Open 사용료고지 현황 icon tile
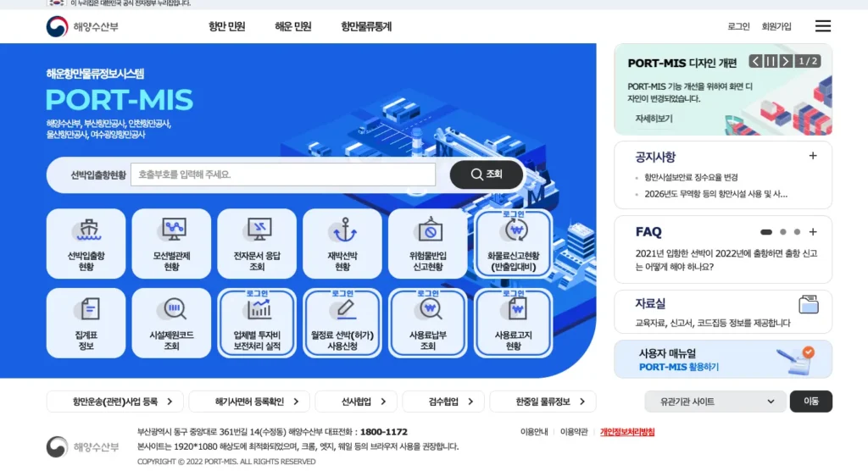The width and height of the screenshot is (868, 471). coord(513,323)
